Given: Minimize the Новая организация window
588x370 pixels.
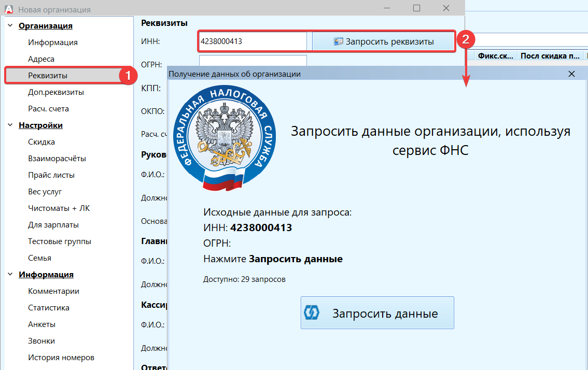Looking at the screenshot, I should click(387, 8).
